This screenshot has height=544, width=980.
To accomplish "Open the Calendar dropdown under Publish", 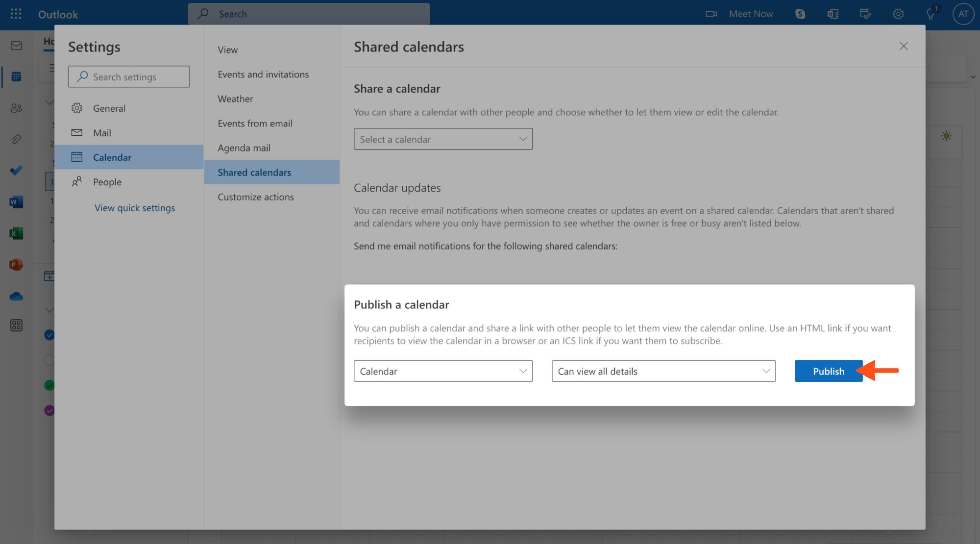I will pos(443,371).
